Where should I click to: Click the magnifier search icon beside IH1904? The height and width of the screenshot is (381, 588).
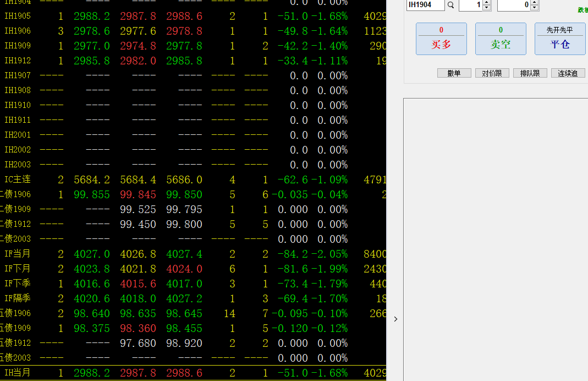(451, 5)
